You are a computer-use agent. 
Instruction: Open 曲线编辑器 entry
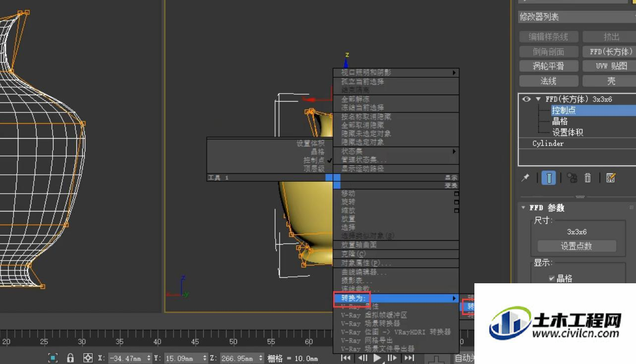(x=396, y=272)
